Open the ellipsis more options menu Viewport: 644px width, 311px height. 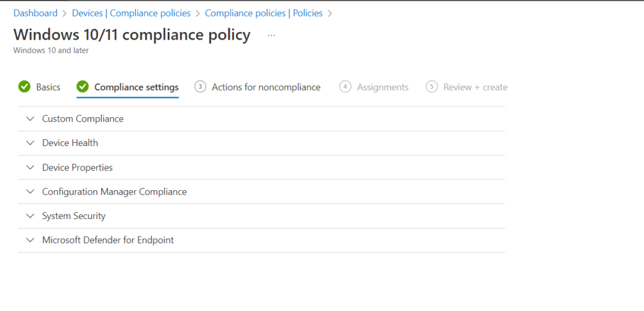pyautogui.click(x=271, y=35)
